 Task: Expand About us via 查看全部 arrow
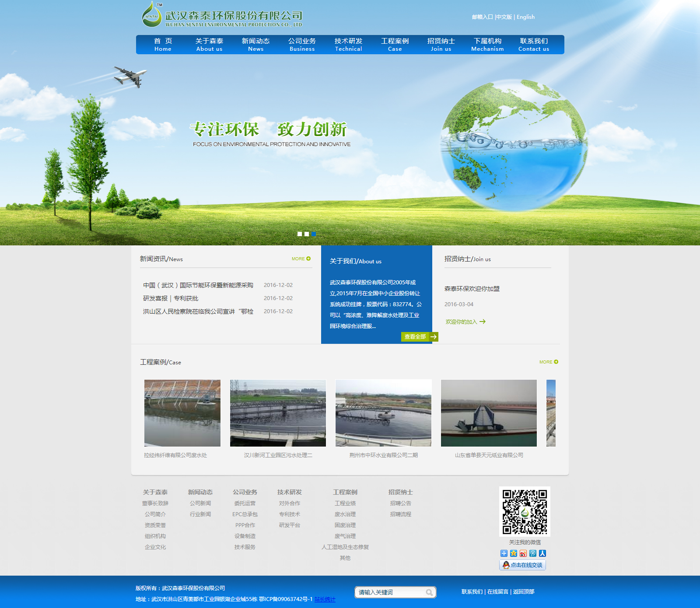pyautogui.click(x=419, y=337)
